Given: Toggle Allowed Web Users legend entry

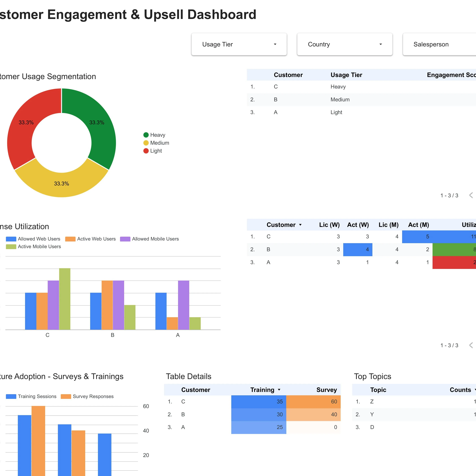Looking at the screenshot, I should pos(33,239).
